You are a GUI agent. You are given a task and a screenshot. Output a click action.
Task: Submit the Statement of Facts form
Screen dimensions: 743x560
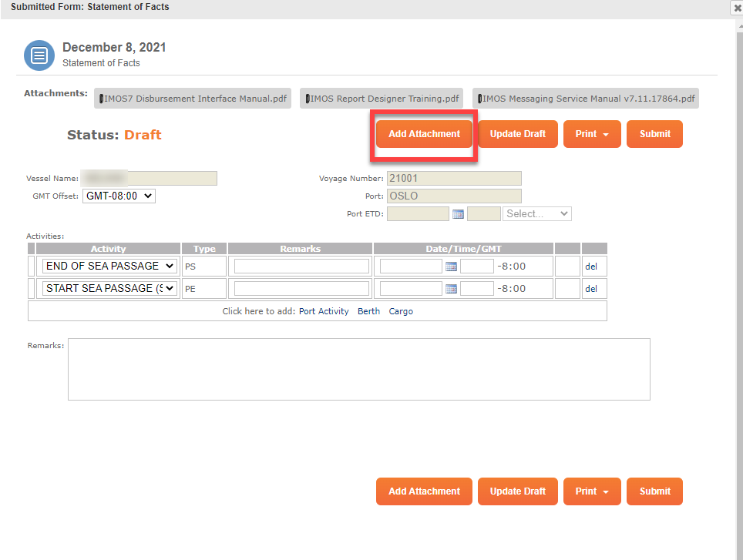[654, 133]
